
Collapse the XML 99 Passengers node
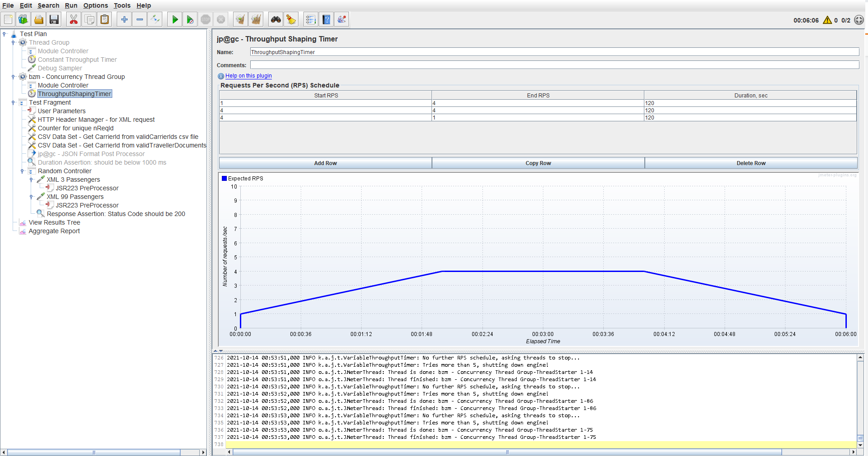pyautogui.click(x=31, y=197)
